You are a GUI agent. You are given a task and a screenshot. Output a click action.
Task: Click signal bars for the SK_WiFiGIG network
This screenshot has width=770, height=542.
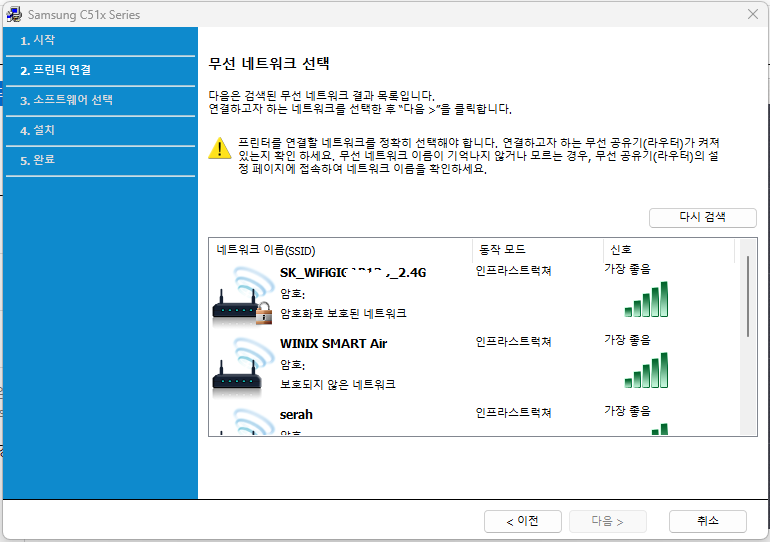coord(646,299)
